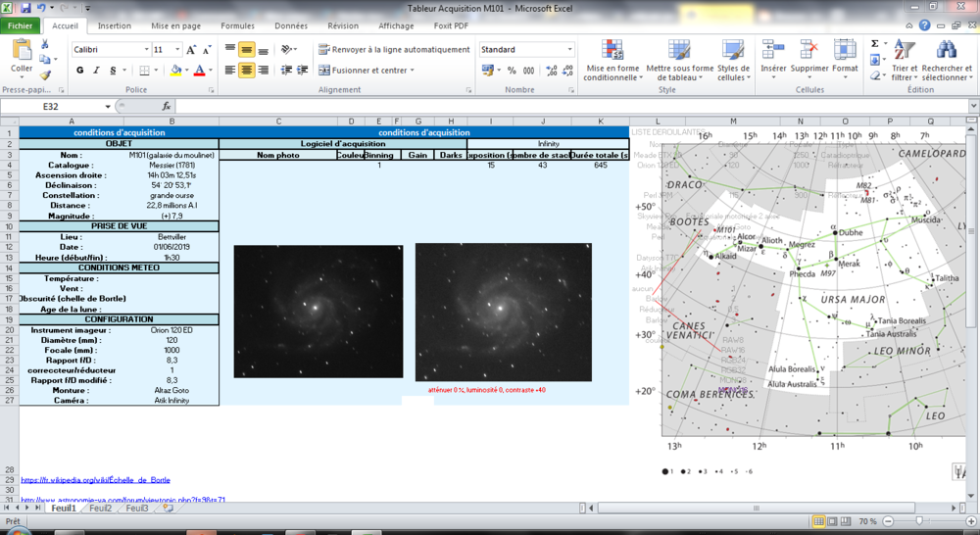Open Rechercher et sélectionner
The image size is (980, 535).
click(947, 60)
